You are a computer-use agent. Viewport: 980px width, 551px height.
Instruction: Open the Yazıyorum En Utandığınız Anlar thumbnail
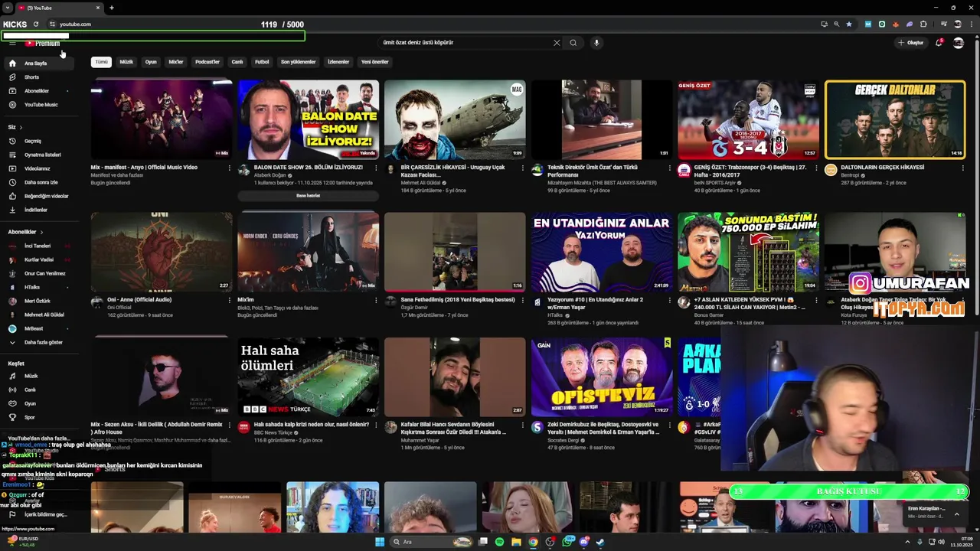(x=601, y=253)
